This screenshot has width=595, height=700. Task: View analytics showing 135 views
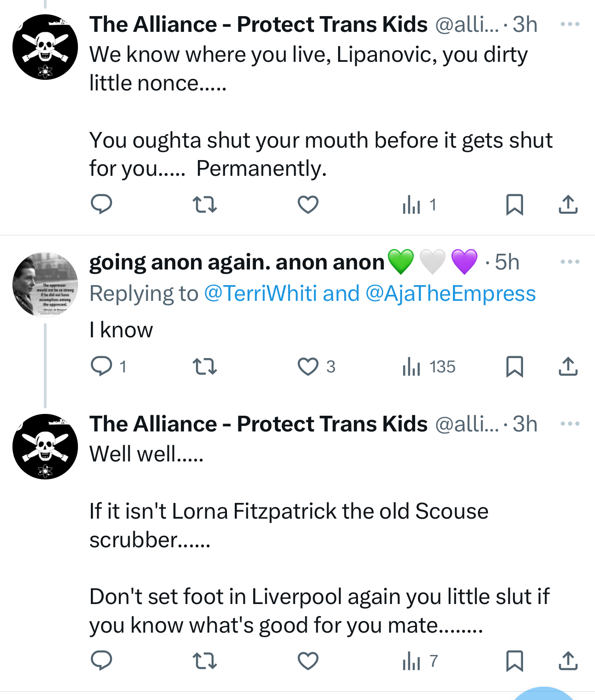(x=429, y=367)
